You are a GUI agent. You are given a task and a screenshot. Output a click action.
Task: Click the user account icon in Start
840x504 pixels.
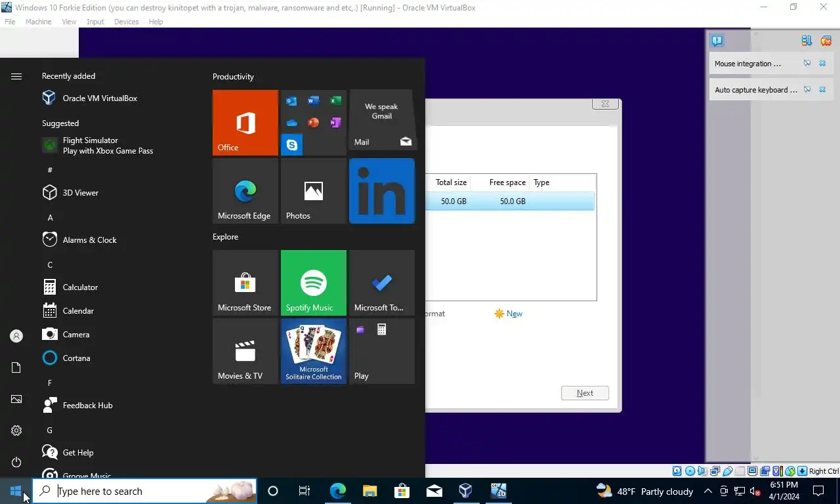click(16, 336)
